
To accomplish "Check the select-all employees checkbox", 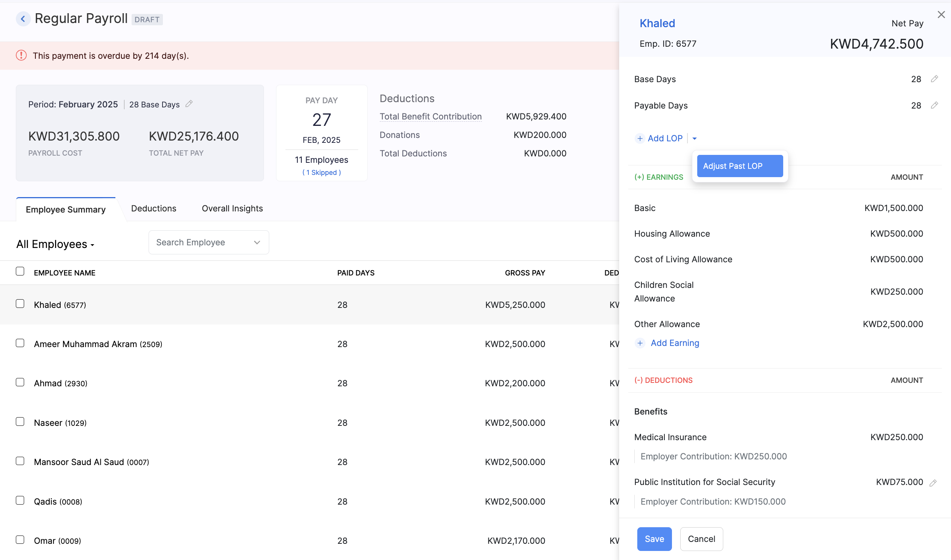I will point(20,271).
